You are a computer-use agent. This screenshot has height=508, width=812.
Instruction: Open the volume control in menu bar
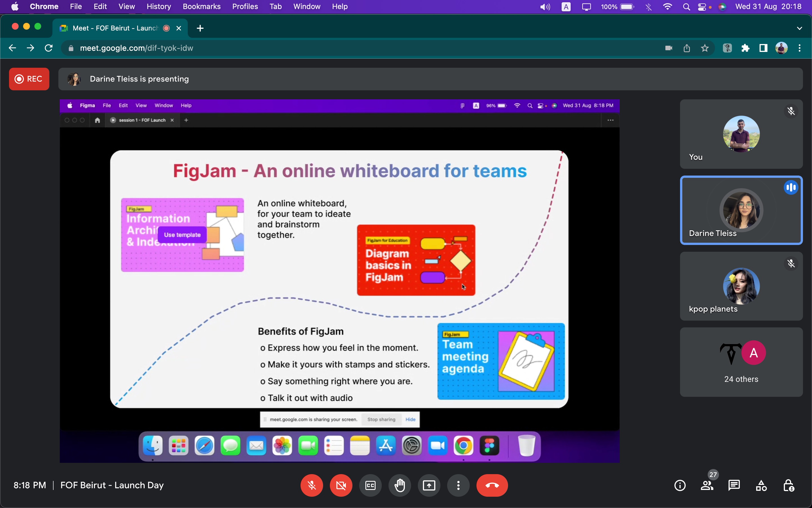545,7
